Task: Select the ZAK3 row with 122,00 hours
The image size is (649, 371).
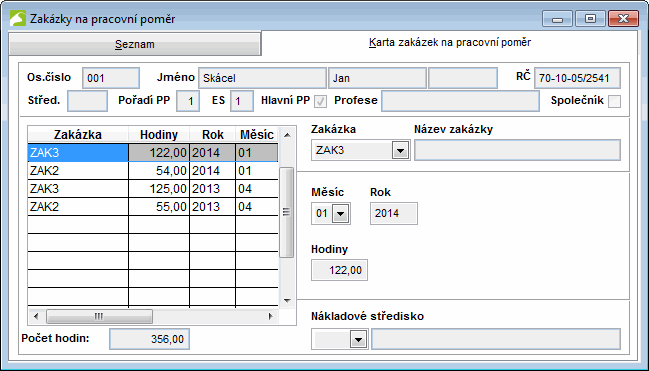Action: [x=153, y=153]
